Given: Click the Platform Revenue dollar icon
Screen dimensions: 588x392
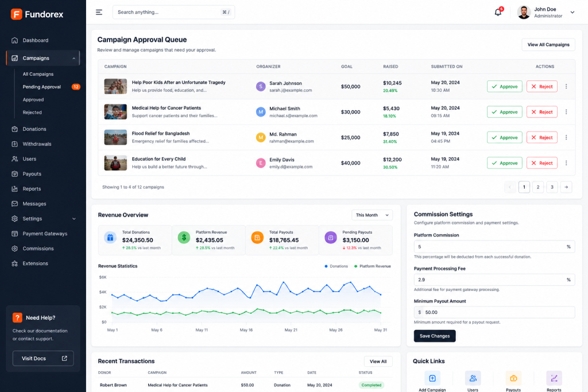Looking at the screenshot, I should 184,238.
